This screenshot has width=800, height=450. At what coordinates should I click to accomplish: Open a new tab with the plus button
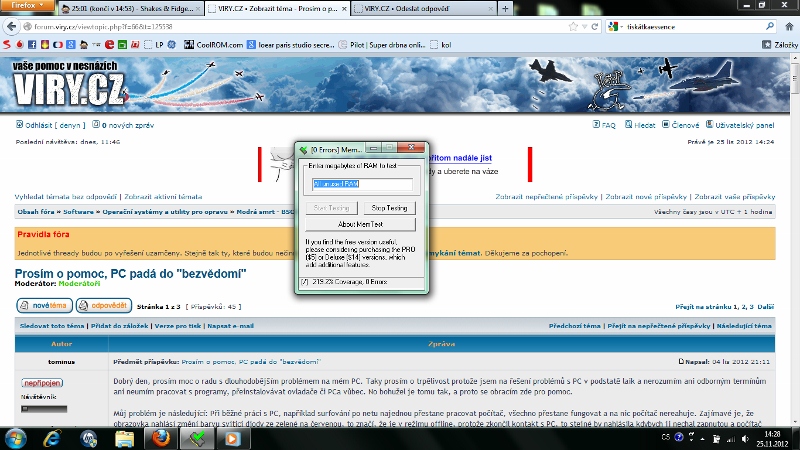point(505,9)
